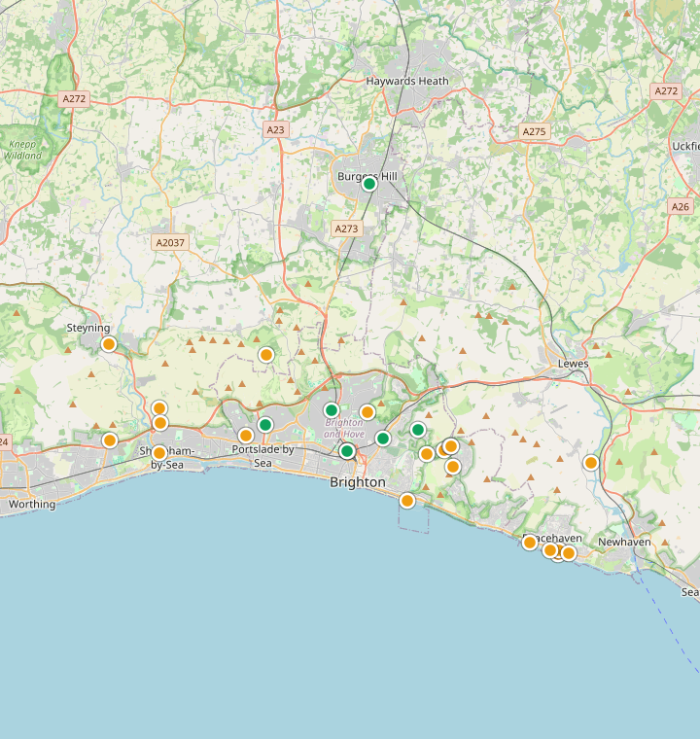Image resolution: width=700 pixels, height=739 pixels.
Task: Click green marker directly above 'Brighton and Hove' text
Action: pos(332,410)
